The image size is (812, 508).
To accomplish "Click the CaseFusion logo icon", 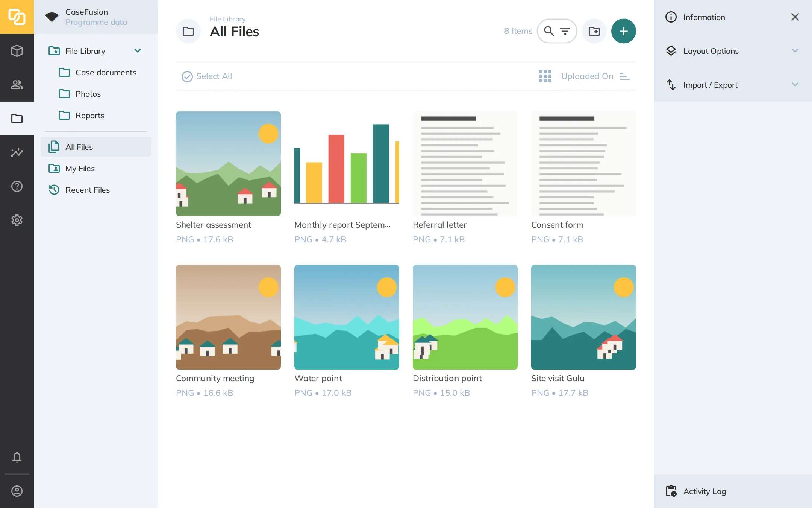I will pyautogui.click(x=17, y=17).
